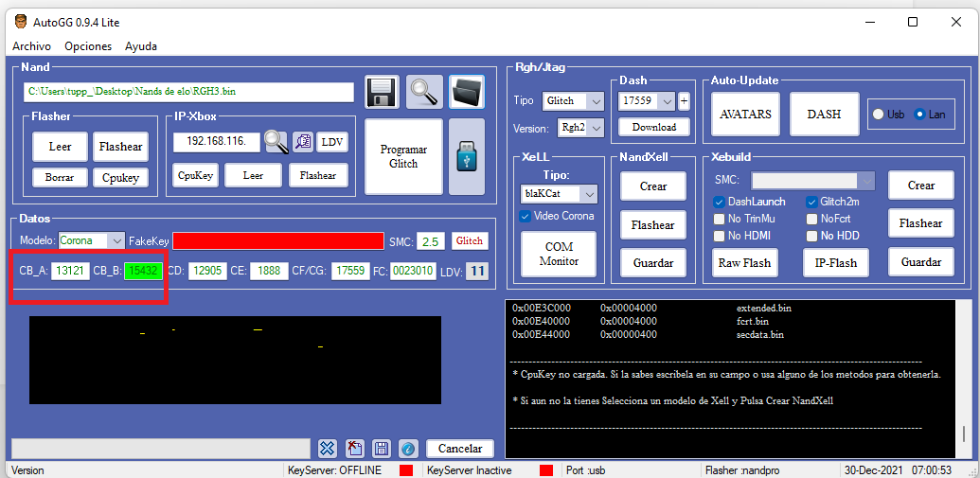The width and height of the screenshot is (980, 478).
Task: Enable the No HDD checkbox
Action: [811, 236]
